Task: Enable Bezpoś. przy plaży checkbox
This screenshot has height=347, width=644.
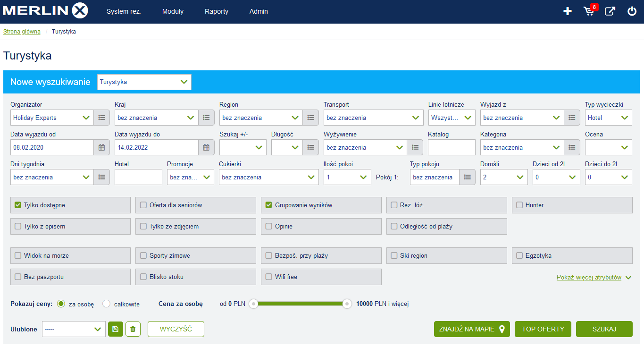Action: [x=269, y=255]
